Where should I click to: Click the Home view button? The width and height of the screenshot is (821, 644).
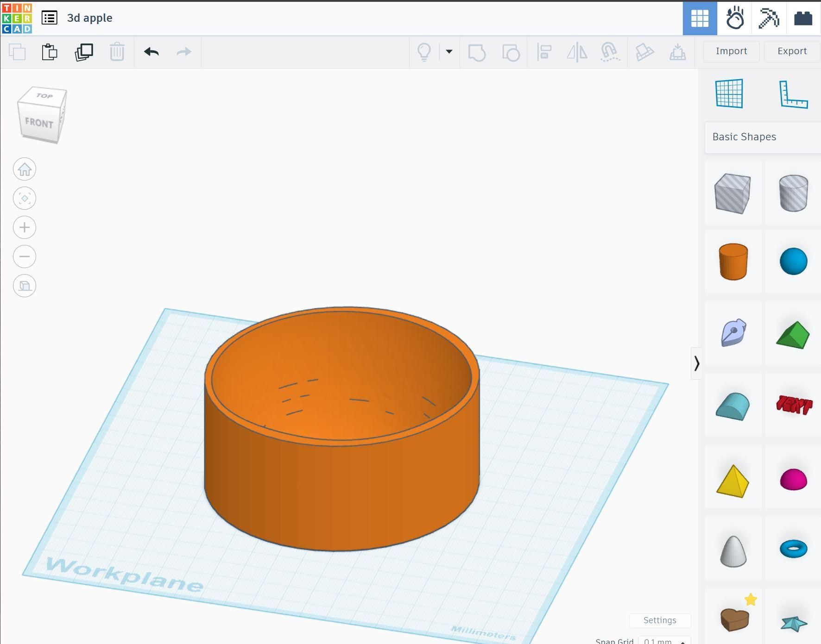click(x=25, y=169)
